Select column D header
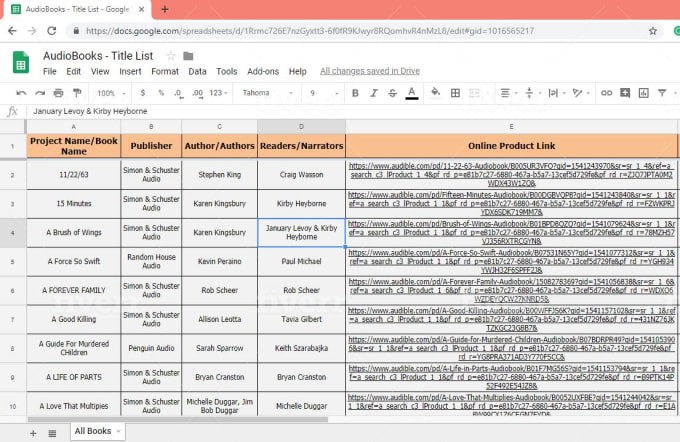The width and height of the screenshot is (680, 442). 301,127
